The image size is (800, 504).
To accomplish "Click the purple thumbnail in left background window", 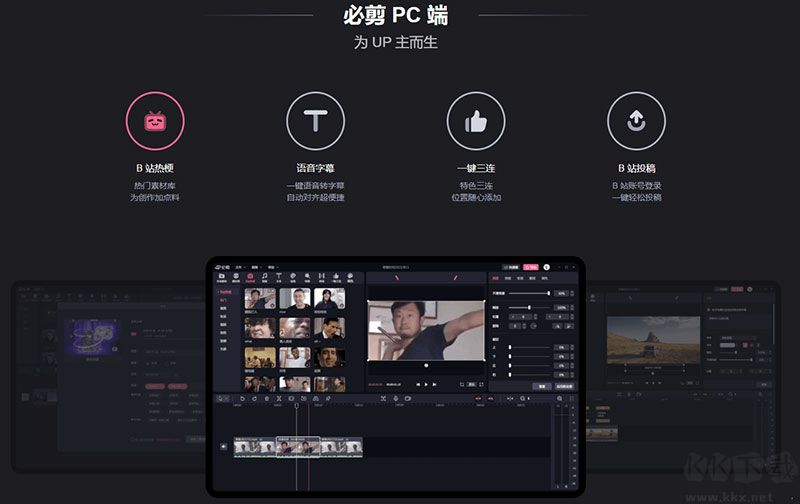I will click(92, 338).
